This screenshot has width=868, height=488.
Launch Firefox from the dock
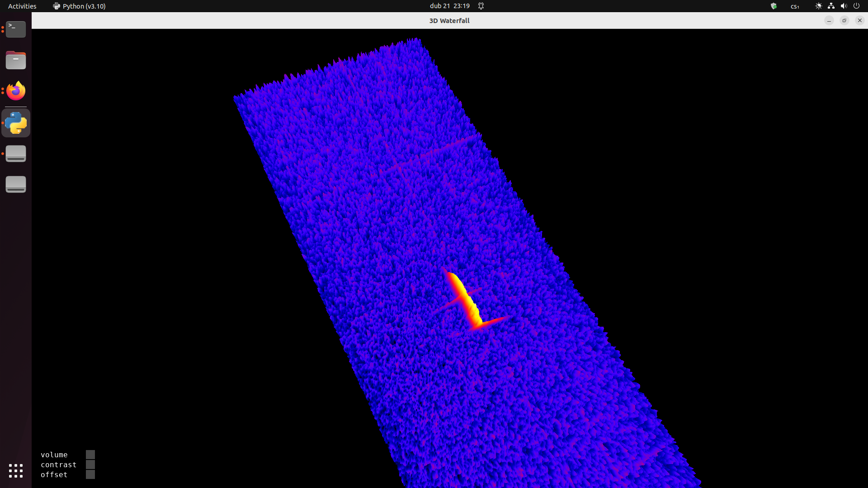tap(16, 91)
